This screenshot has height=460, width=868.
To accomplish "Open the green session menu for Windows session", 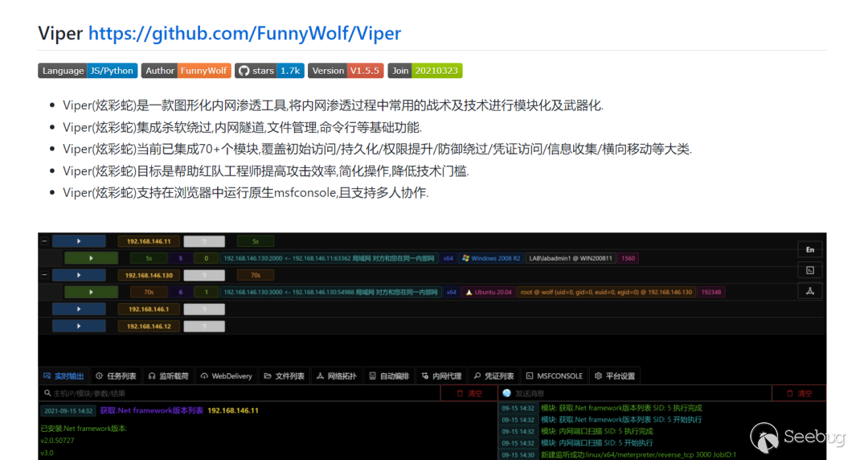I will [91, 258].
